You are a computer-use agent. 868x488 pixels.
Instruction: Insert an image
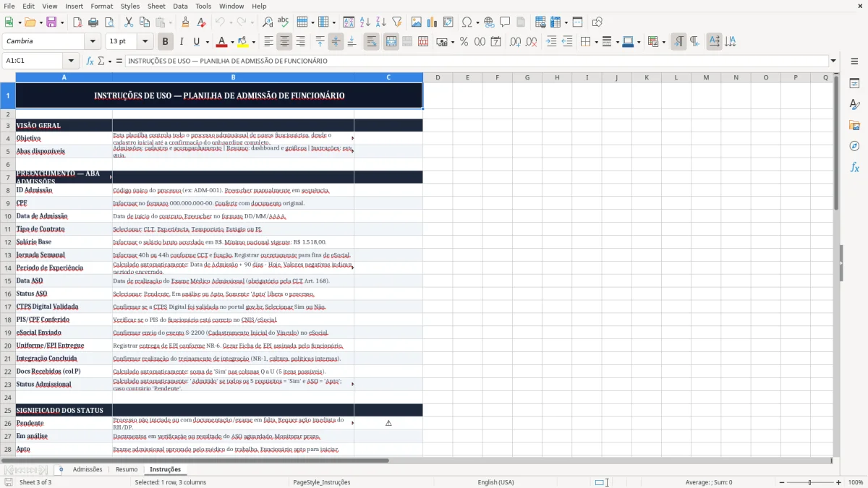point(417,22)
